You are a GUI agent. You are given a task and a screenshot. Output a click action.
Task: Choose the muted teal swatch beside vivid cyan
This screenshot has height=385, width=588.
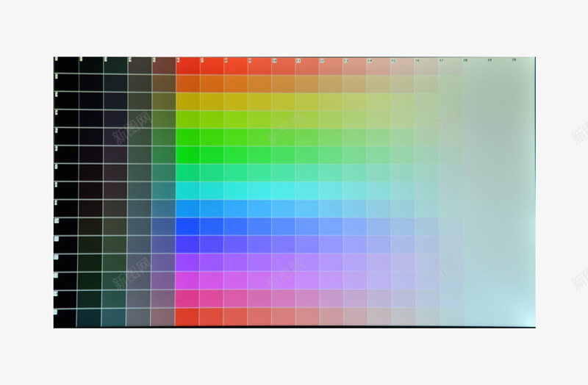tap(164, 191)
